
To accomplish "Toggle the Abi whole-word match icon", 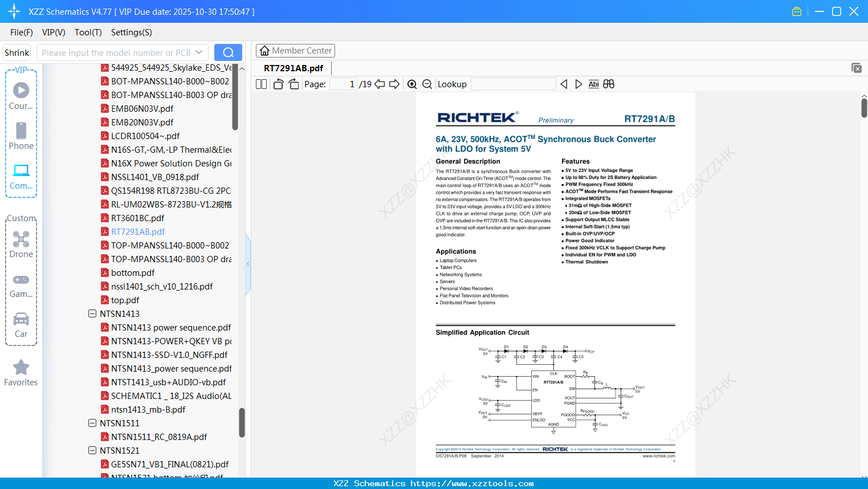I will click(x=594, y=84).
